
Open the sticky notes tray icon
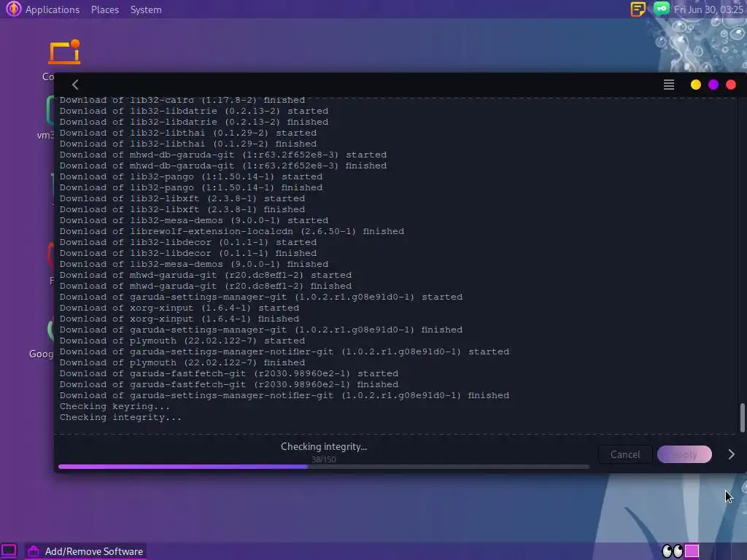tap(638, 9)
